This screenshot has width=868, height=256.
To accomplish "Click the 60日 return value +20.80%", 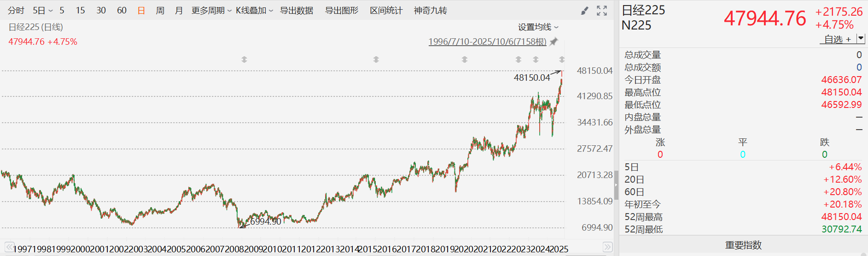I will 843,192.
